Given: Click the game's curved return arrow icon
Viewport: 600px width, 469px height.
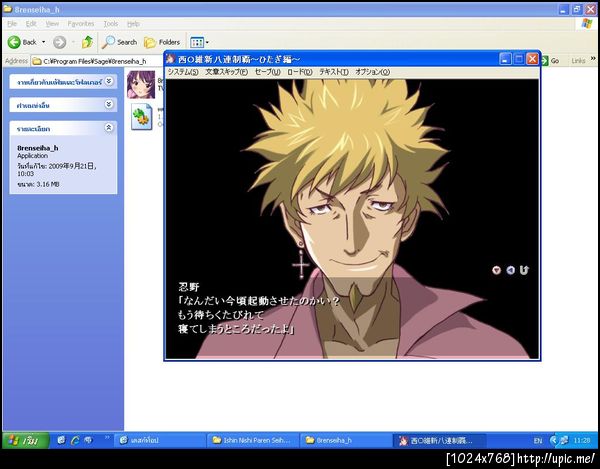Looking at the screenshot, I should tap(524, 270).
